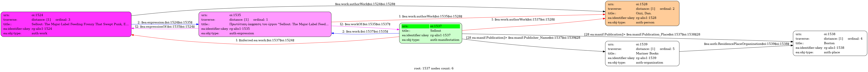Click obj-type value auth-manifestation
The width and height of the screenshot is (868, 72).
point(444,40)
